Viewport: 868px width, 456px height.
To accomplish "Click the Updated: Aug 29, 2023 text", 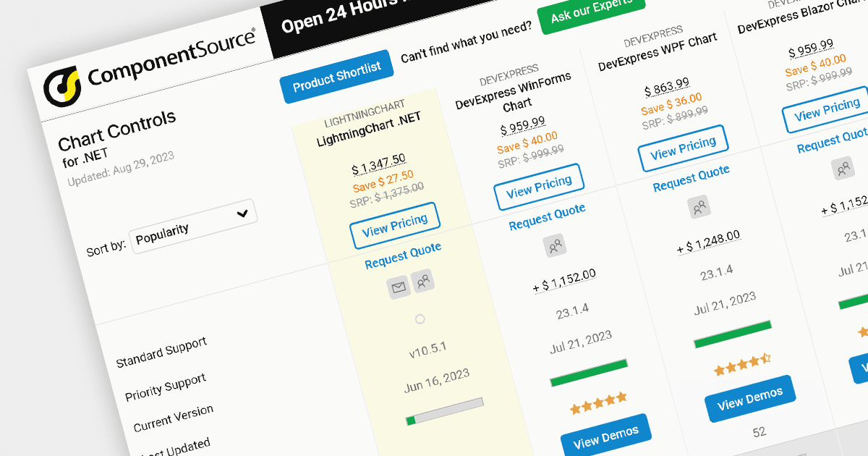I will pyautogui.click(x=121, y=168).
